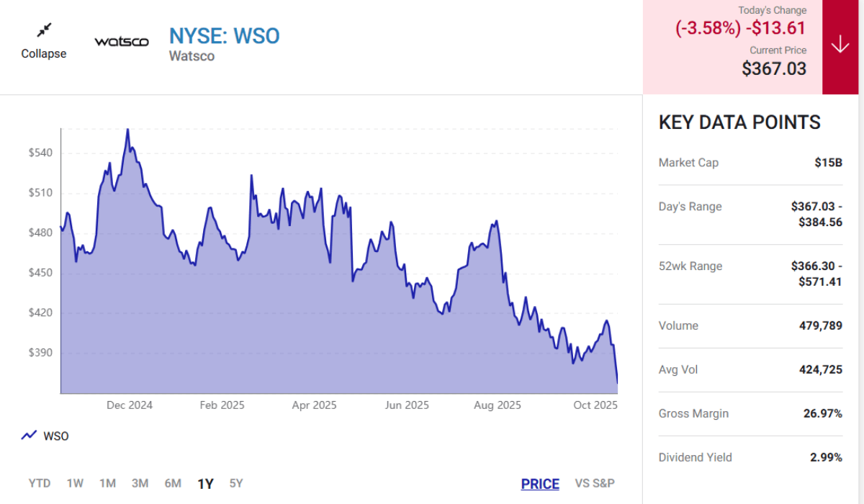864x504 pixels.
Task: Click the red download arrow icon
Action: (x=840, y=42)
